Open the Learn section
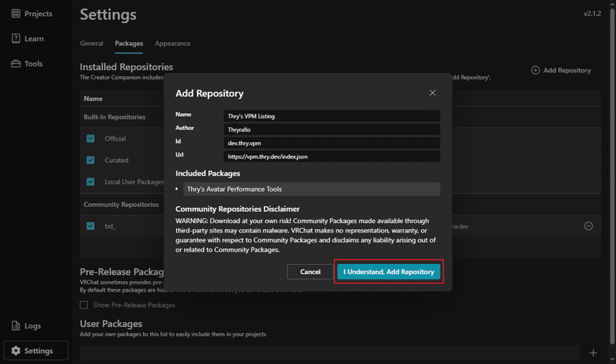Viewport: 616px width, 364px height. (x=28, y=38)
